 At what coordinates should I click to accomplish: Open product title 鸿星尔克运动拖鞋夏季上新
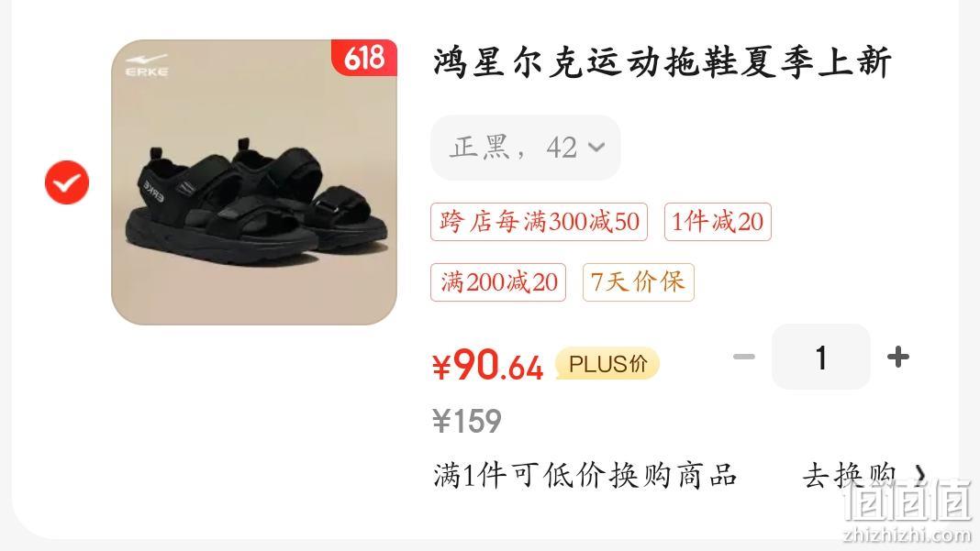coord(662,62)
